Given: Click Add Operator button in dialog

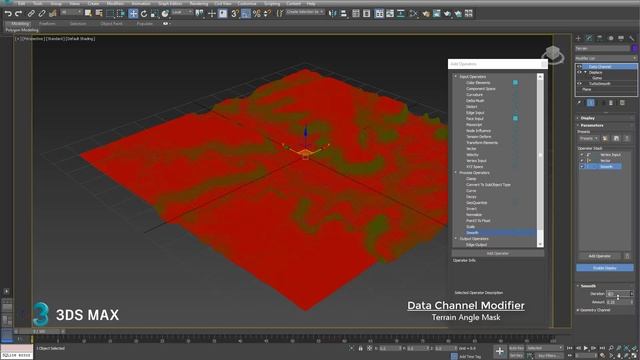Looking at the screenshot, I should (x=498, y=253).
